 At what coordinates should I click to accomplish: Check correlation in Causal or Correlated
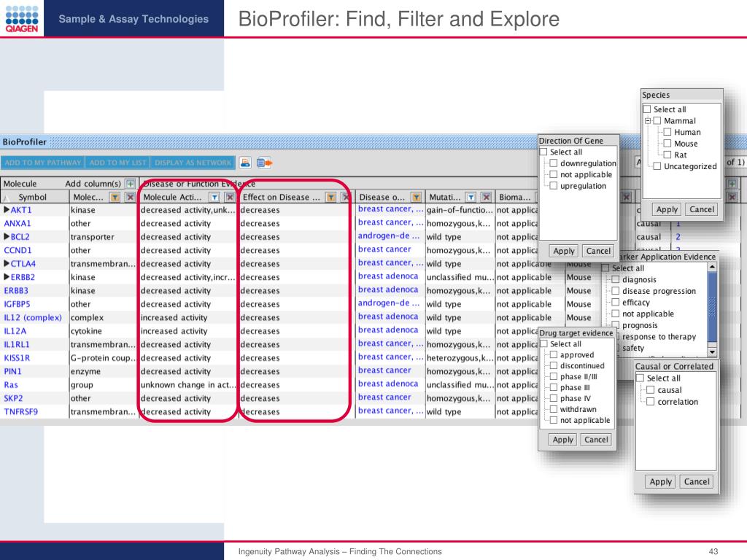(x=650, y=402)
